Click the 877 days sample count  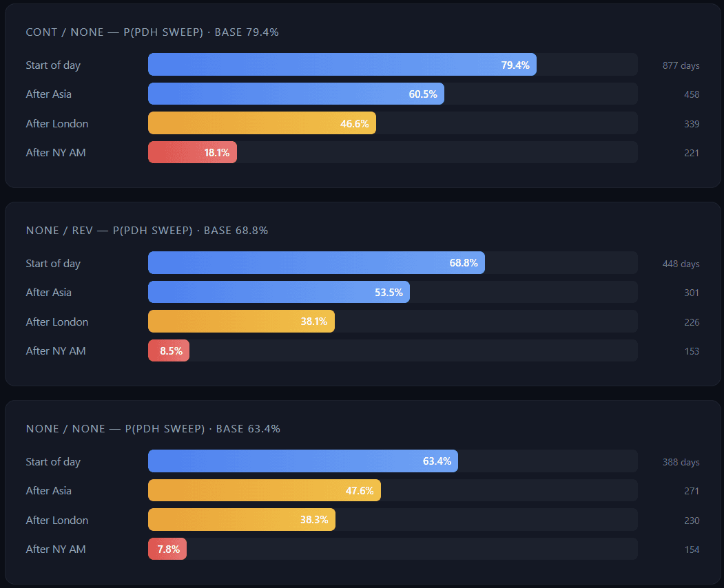tap(681, 66)
